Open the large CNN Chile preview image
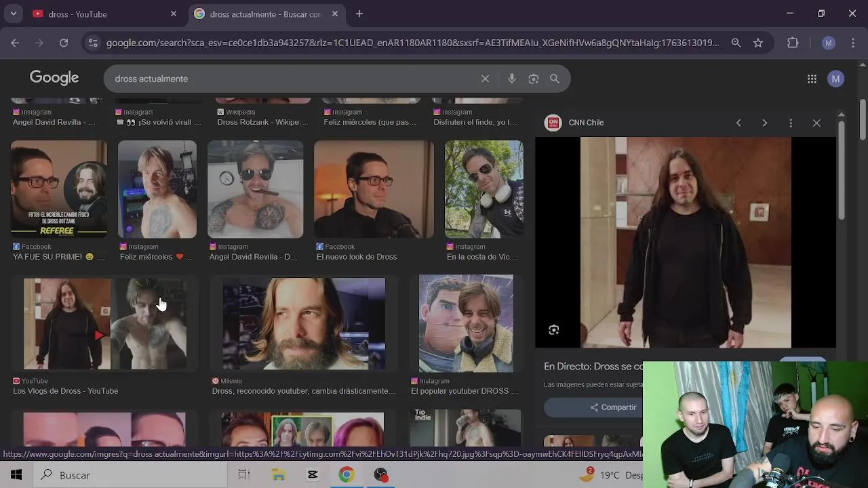The image size is (868, 488). coord(686,243)
